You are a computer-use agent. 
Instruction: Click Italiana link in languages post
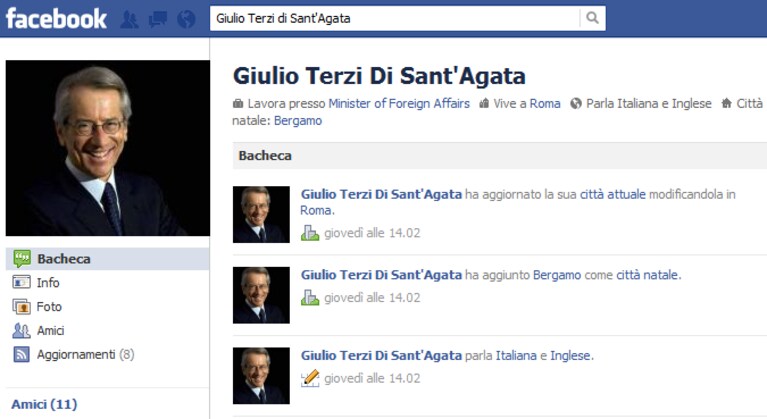[516, 356]
